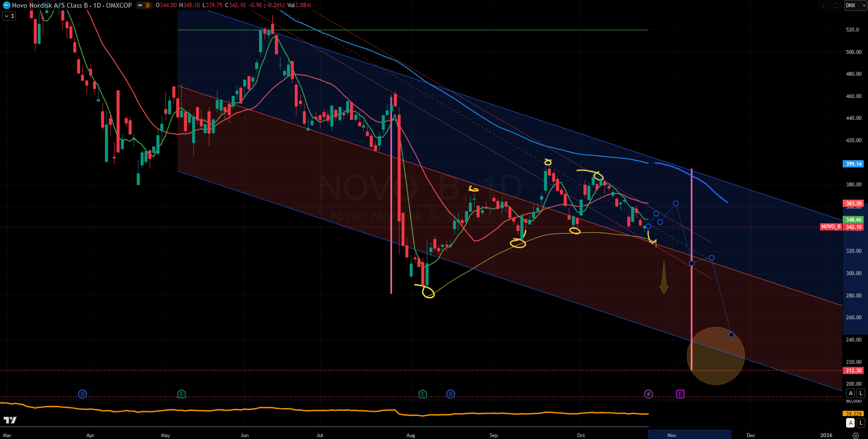Viewport: 868px width, 439px height.
Task: Click the purple lightning event marker
Action: pos(648,394)
